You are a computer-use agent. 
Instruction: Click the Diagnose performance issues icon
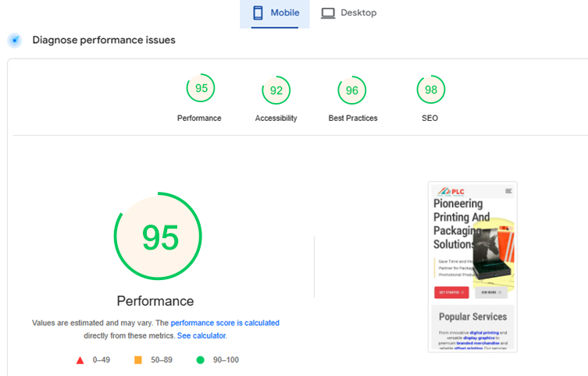14,41
